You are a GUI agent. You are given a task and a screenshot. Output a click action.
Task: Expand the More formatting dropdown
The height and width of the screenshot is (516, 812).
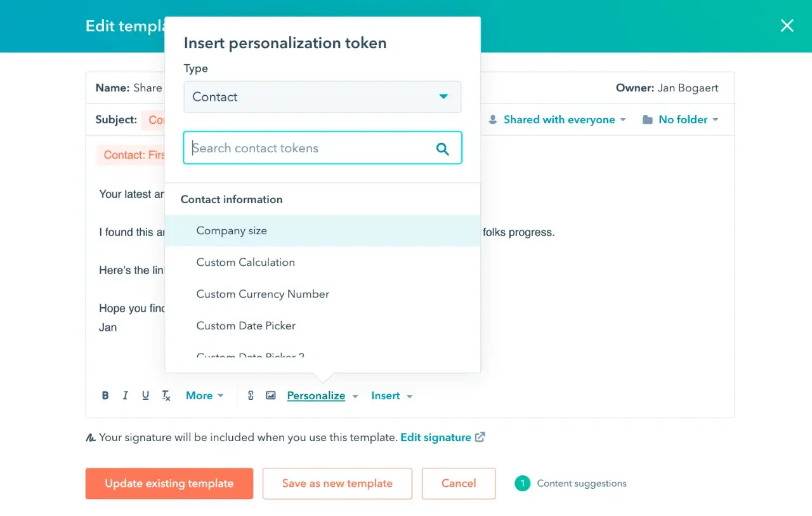204,395
